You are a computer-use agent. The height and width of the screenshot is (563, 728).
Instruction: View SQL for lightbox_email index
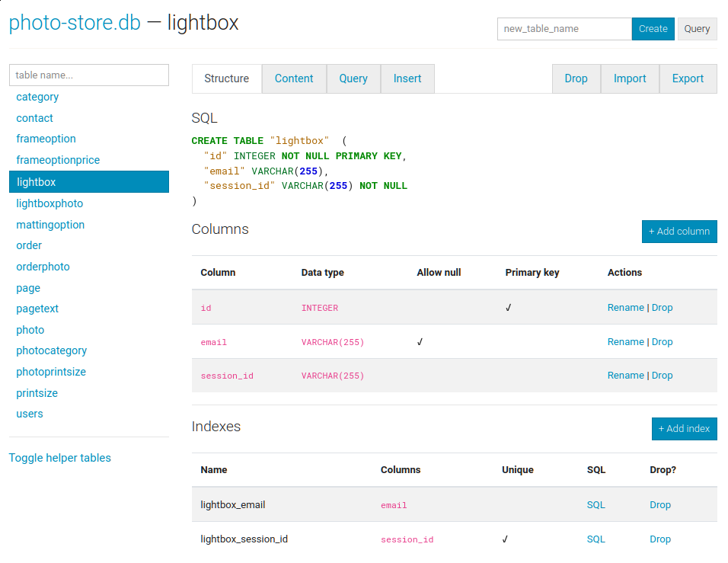point(596,504)
